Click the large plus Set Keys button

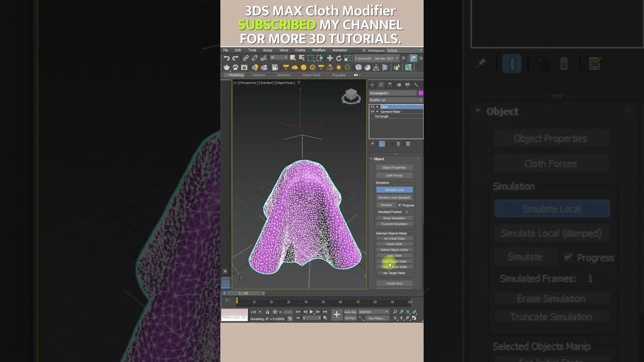(x=337, y=315)
